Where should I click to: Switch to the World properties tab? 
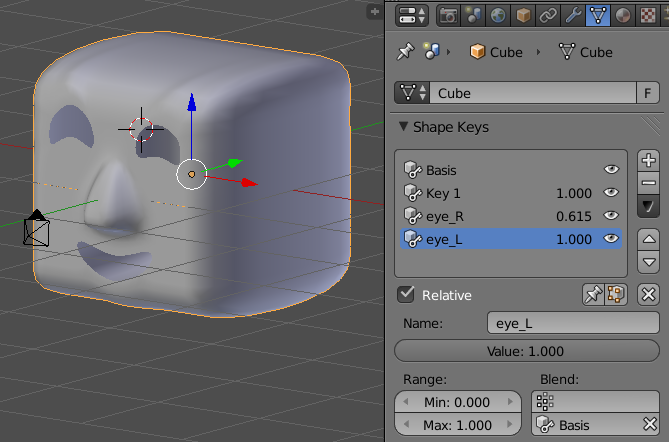(498, 15)
